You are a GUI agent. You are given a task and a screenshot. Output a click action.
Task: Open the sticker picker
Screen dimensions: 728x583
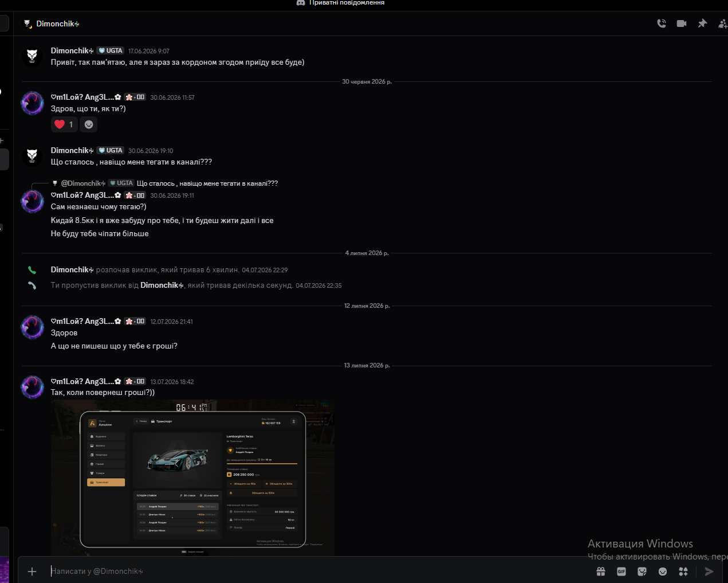point(642,571)
